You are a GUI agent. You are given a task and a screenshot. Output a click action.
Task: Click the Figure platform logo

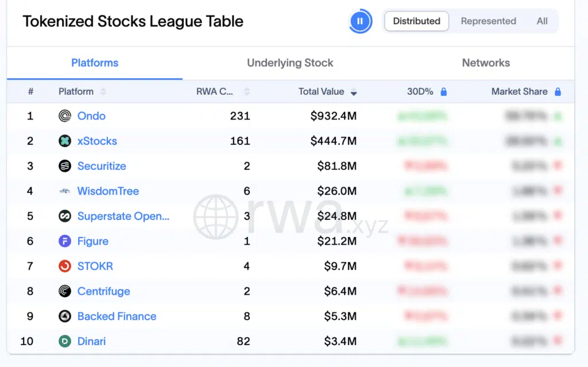point(65,241)
